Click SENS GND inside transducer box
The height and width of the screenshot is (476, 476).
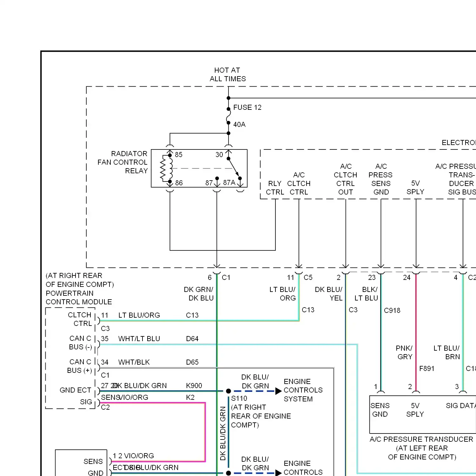pos(380,410)
